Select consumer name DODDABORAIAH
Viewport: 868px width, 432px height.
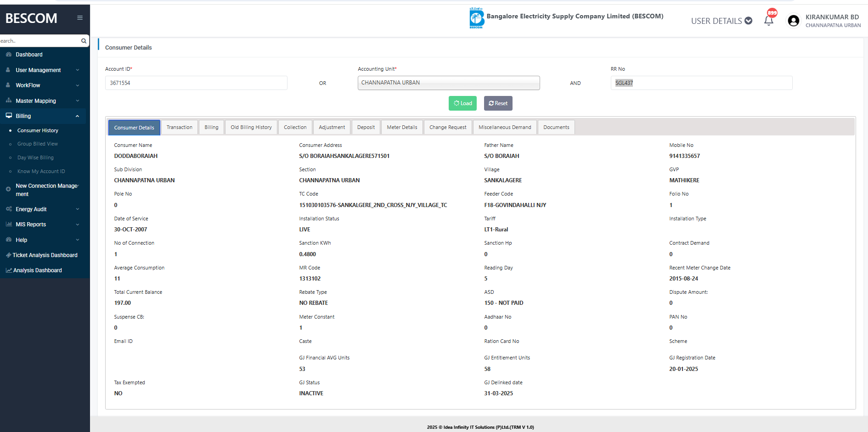(x=136, y=156)
